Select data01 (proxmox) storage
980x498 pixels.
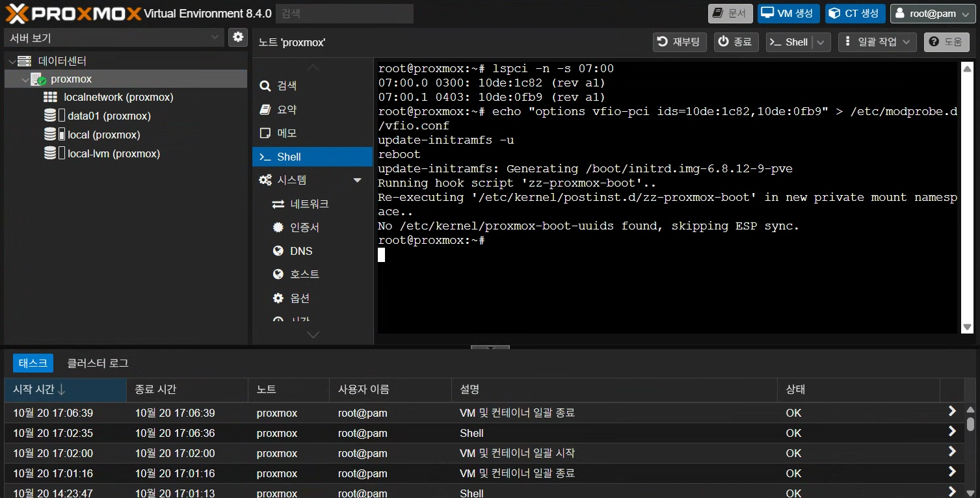pyautogui.click(x=109, y=116)
